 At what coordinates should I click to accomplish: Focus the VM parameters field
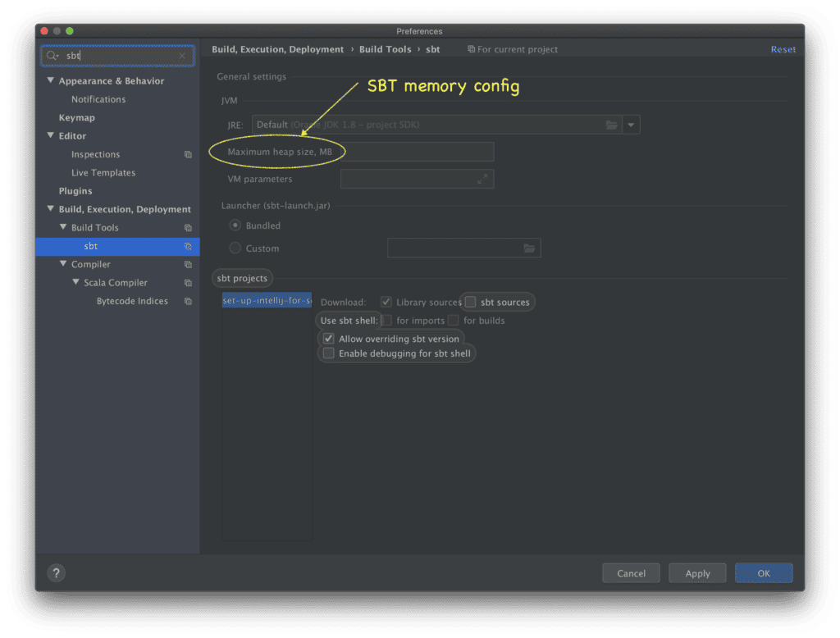coord(418,179)
